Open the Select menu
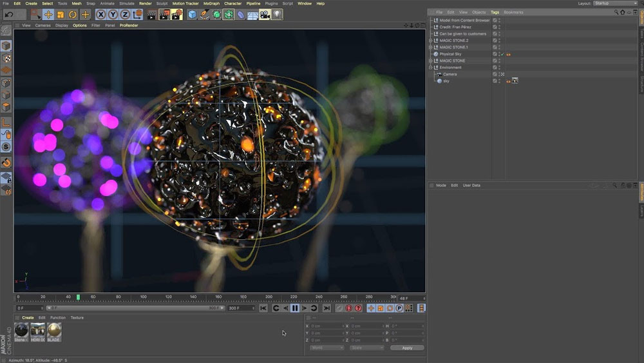This screenshot has height=363, width=644. (x=47, y=3)
